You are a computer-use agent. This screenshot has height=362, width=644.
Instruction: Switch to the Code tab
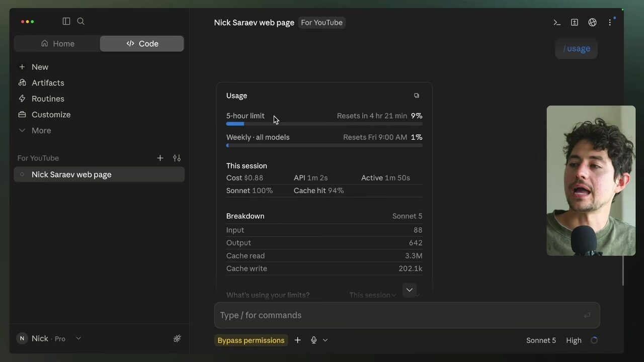coord(142,44)
